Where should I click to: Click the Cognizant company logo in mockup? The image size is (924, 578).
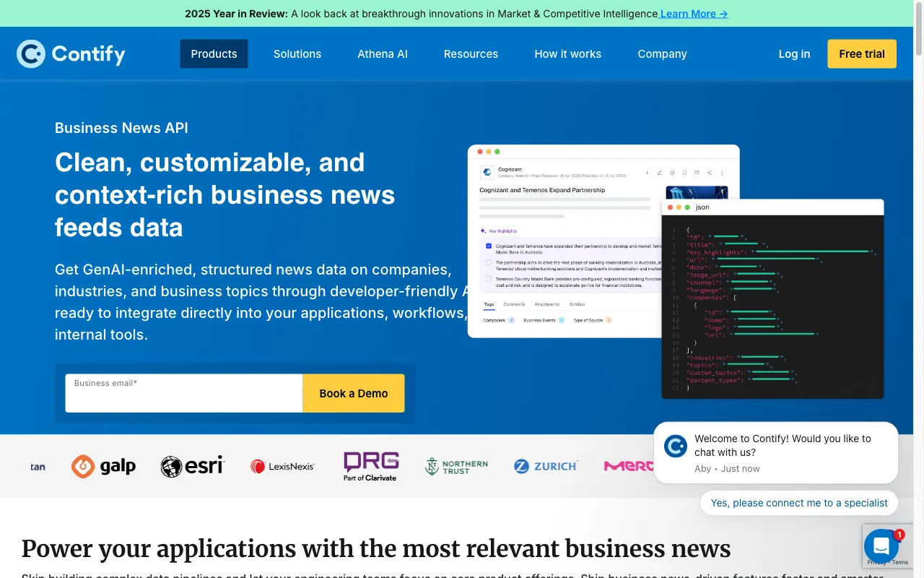click(x=487, y=172)
